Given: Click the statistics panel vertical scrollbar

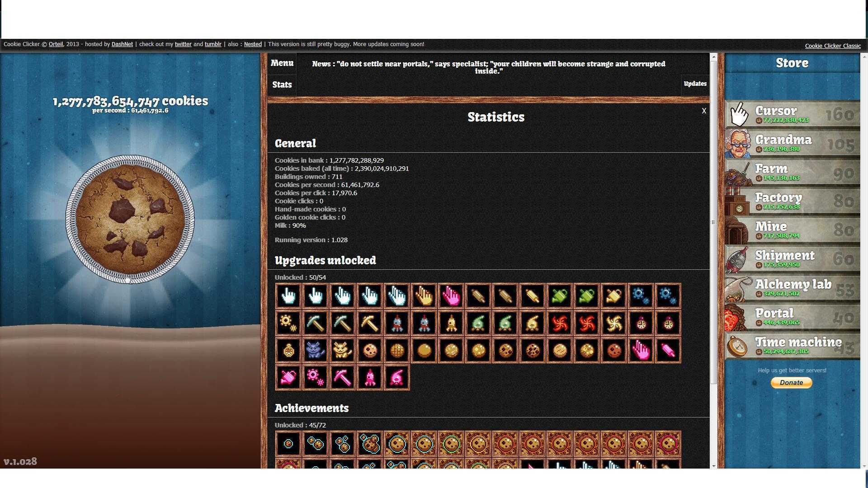Looking at the screenshot, I should pyautogui.click(x=714, y=222).
